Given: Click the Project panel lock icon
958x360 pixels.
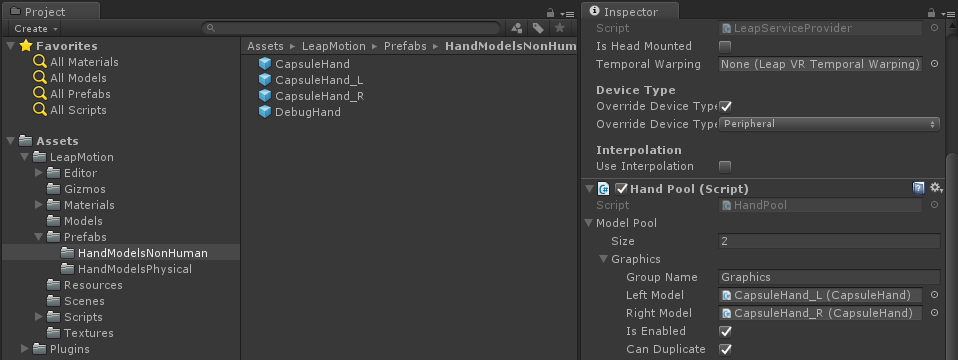Looking at the screenshot, I should 550,12.
